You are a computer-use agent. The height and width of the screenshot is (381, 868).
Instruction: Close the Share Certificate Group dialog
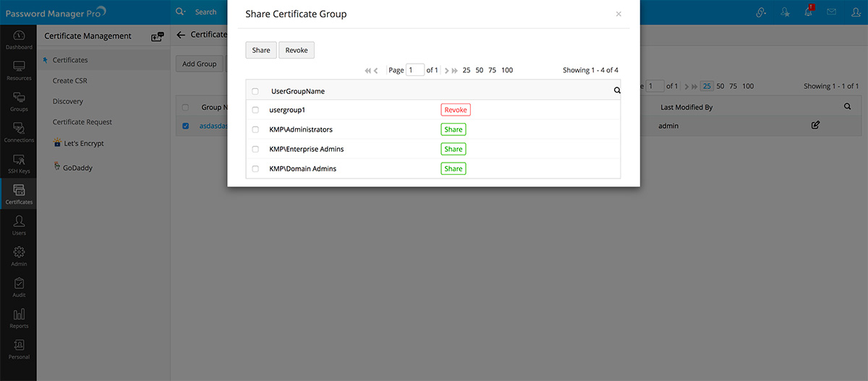click(x=618, y=14)
